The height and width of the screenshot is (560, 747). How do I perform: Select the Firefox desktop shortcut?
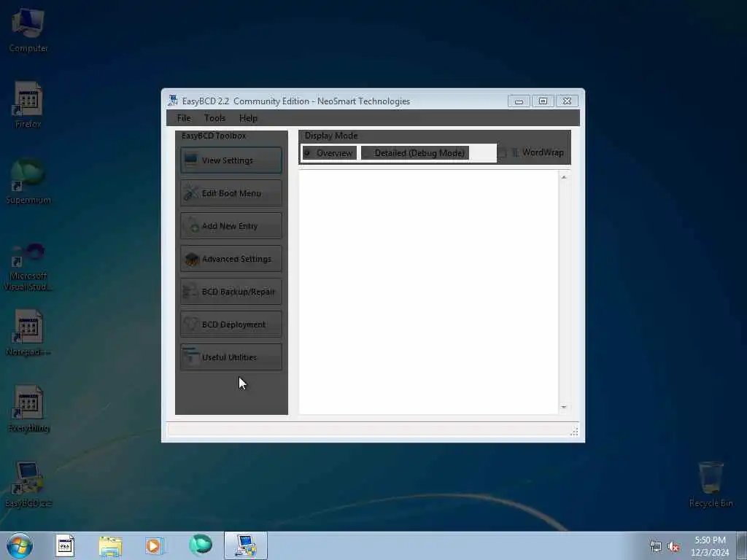[28, 105]
